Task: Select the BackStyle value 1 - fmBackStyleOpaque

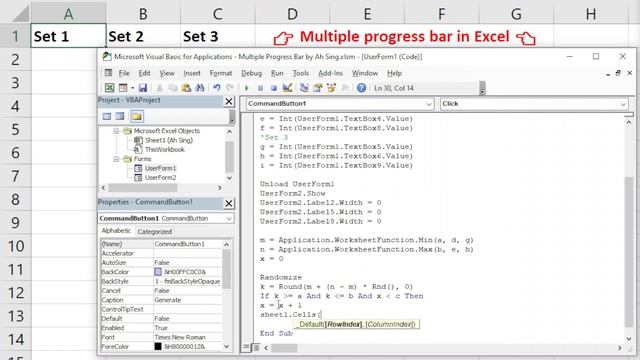Action: pos(187,281)
